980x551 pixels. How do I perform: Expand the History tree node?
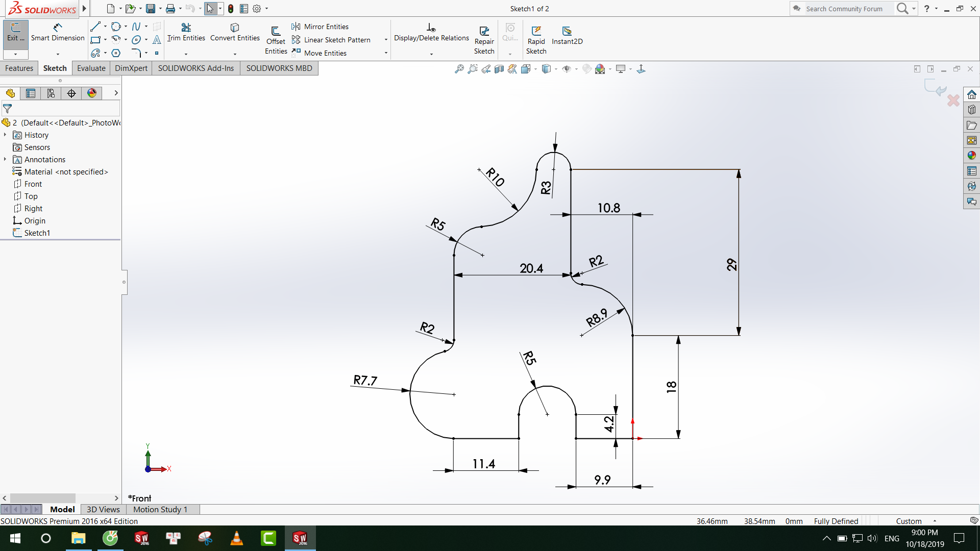point(5,135)
